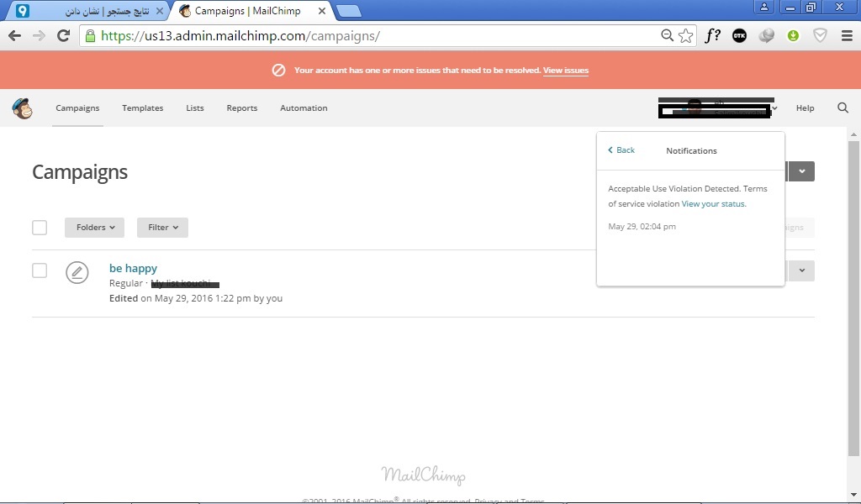The width and height of the screenshot is (861, 504).
Task: Click the View issues link in banner
Action: click(x=565, y=71)
